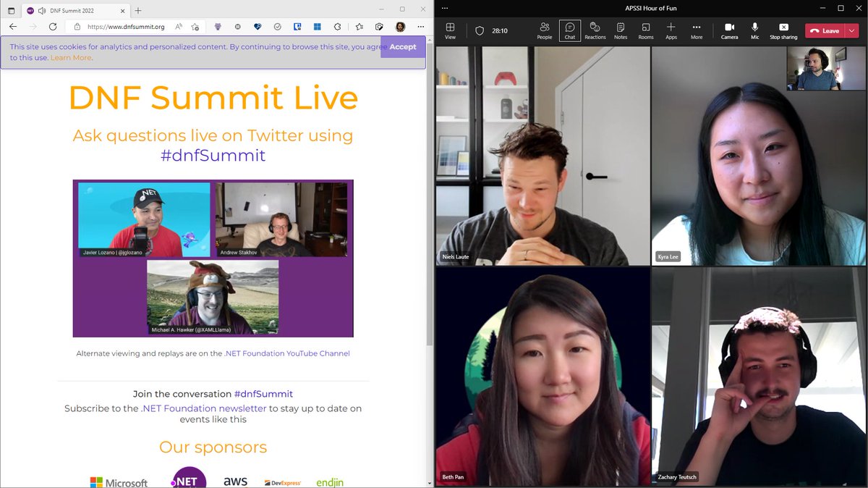Open the Extensions puzzle menu

[337, 27]
